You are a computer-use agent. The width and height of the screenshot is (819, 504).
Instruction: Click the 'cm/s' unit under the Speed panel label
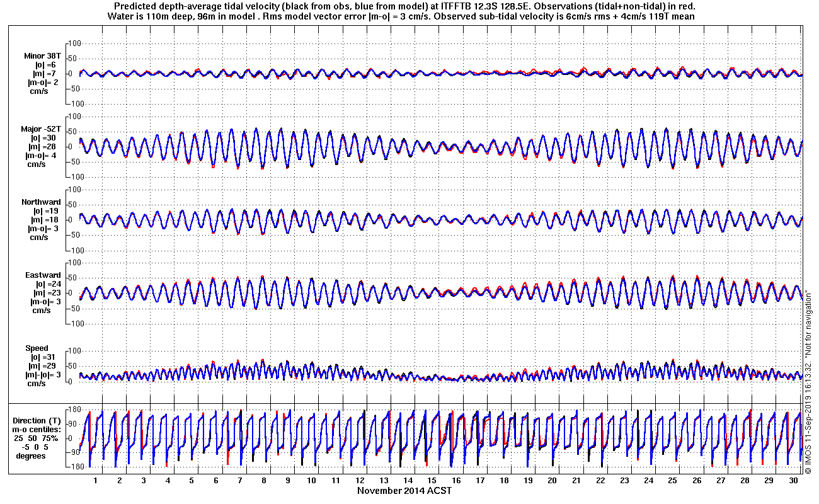coord(37,384)
